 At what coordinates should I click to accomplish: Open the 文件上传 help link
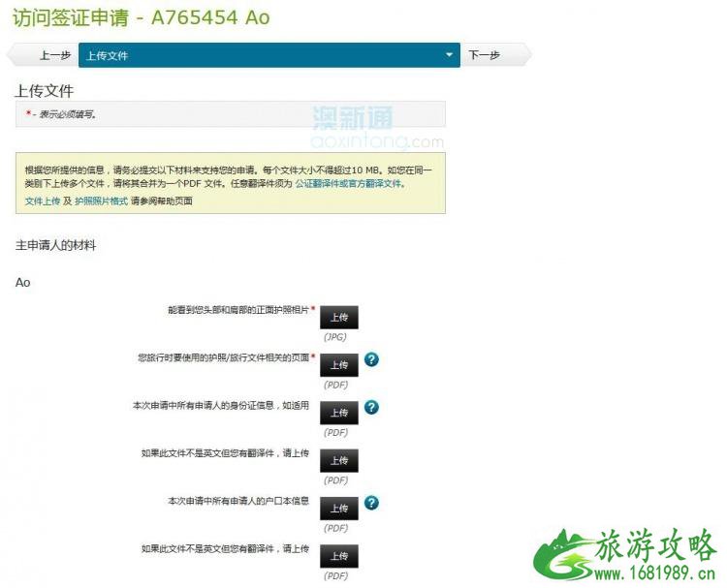pyautogui.click(x=42, y=201)
